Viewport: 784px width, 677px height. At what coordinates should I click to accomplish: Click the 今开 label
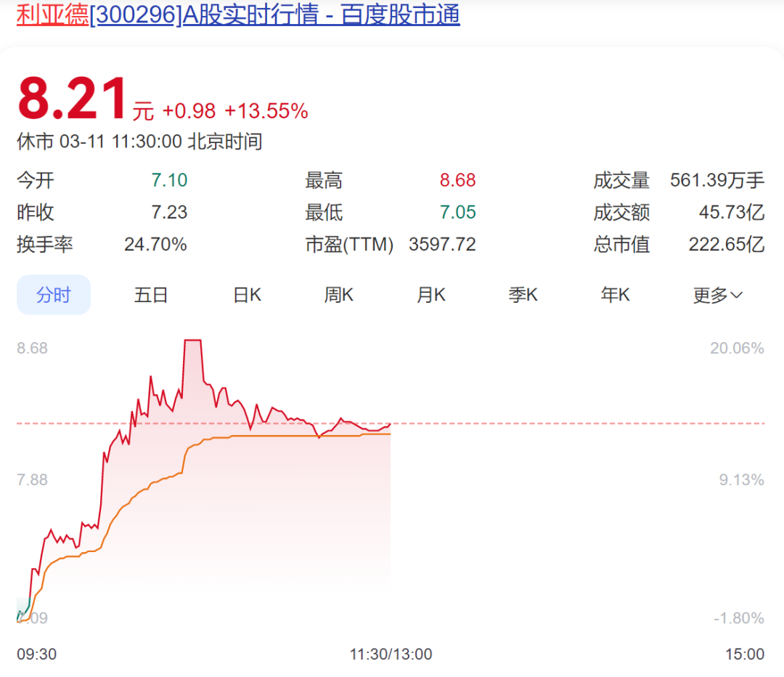(36, 180)
